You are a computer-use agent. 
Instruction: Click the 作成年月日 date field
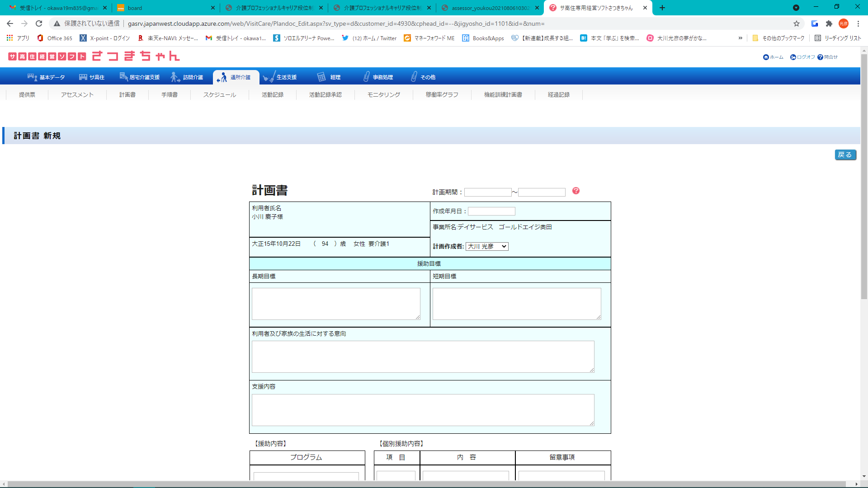[x=491, y=211]
